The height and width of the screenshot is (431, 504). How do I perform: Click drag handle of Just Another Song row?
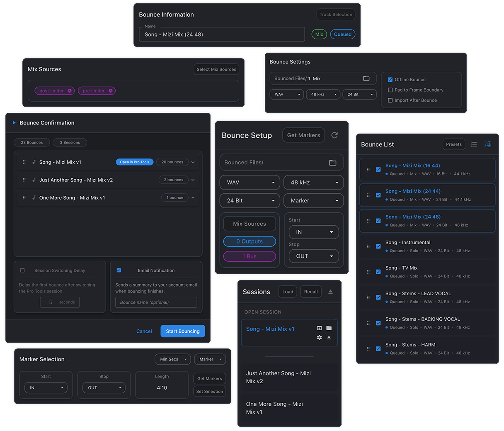[24, 180]
